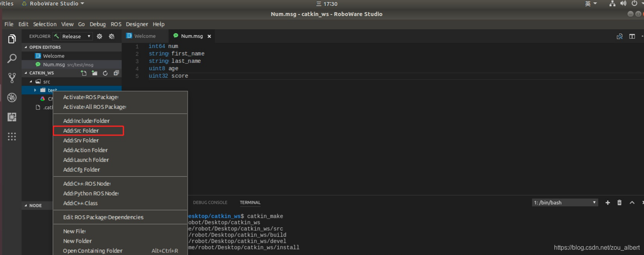Click the second gear icon in the Explorer header
Image resolution: width=644 pixels, height=255 pixels.
pos(112,36)
